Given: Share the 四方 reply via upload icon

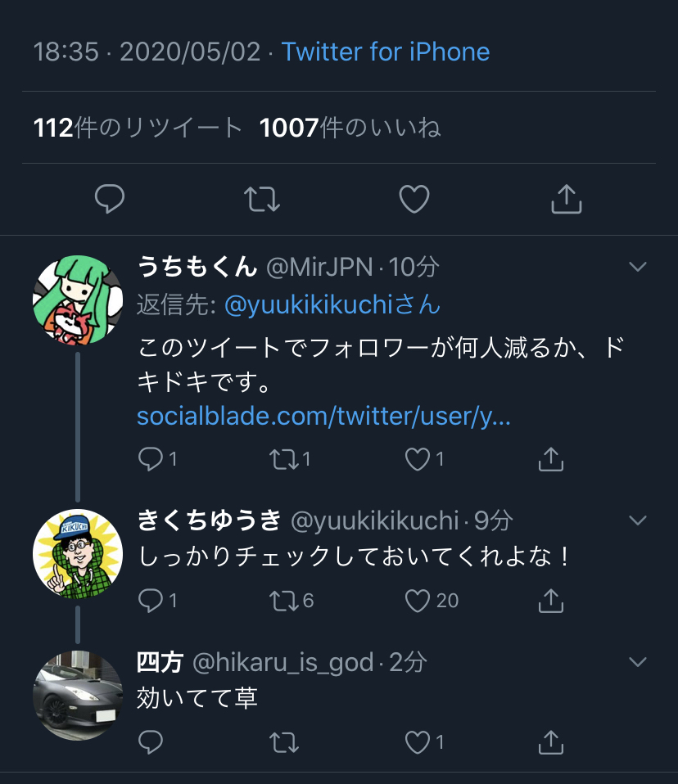Looking at the screenshot, I should point(551,742).
